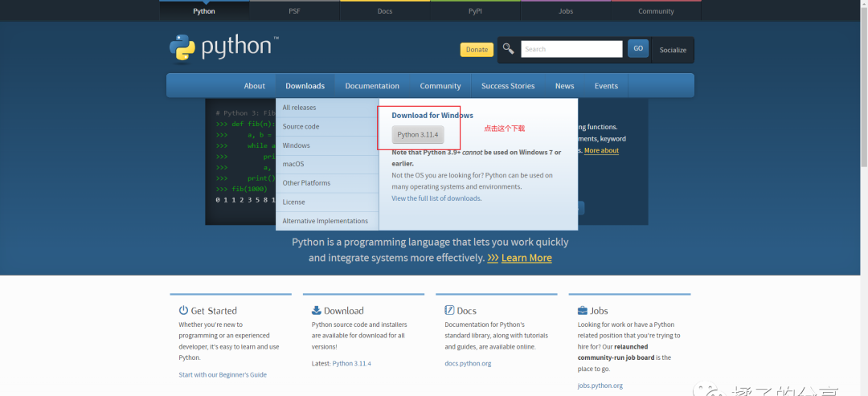This screenshot has width=868, height=396.
Task: Open the PSF top tab
Action: pyautogui.click(x=294, y=11)
